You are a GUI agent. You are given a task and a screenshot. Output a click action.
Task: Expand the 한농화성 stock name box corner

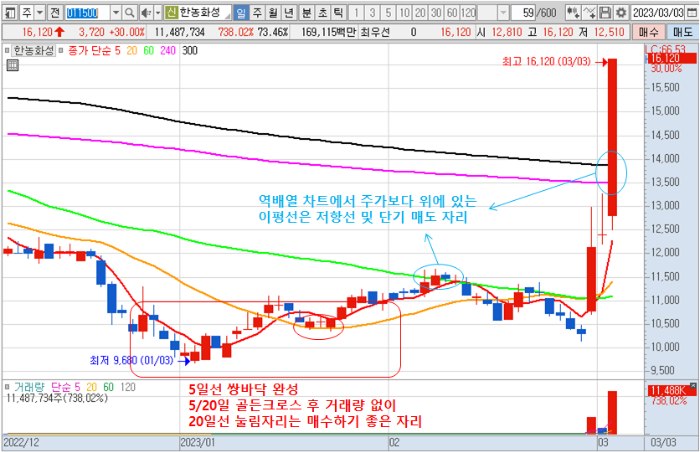228,16
